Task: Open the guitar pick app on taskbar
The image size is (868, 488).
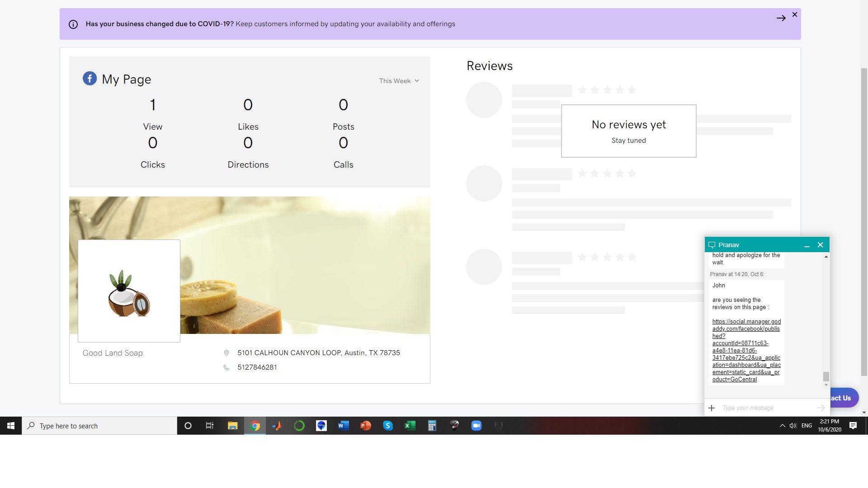Action: click(x=454, y=426)
